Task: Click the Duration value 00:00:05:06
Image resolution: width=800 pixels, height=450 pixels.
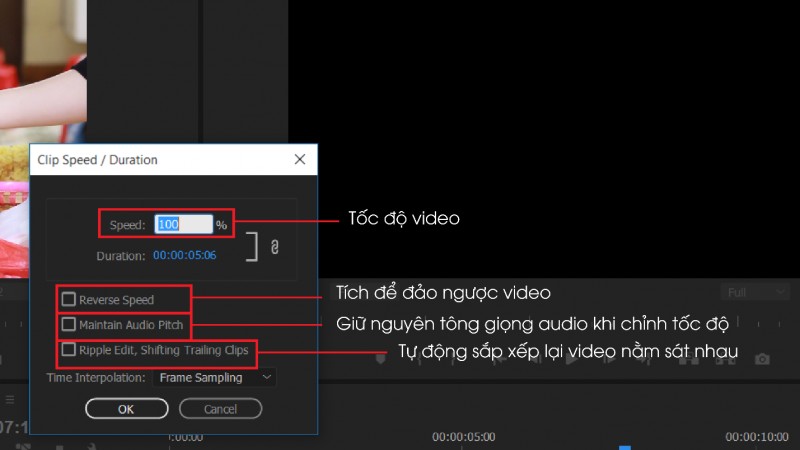Action: tap(184, 255)
